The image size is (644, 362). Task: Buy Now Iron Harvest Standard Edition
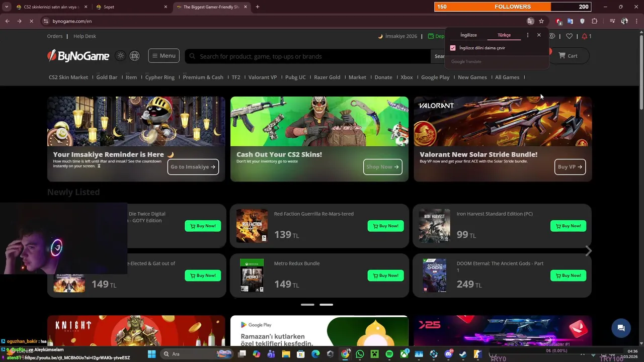click(x=568, y=226)
